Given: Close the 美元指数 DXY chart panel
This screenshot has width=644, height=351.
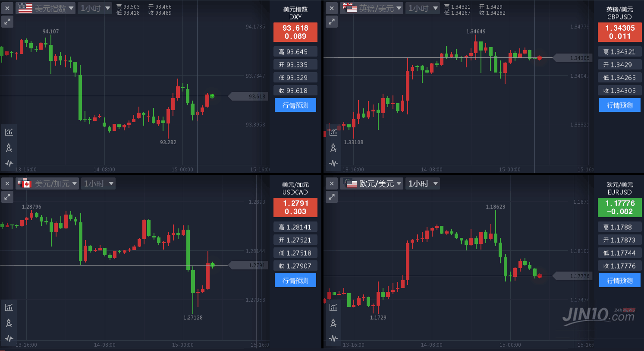Looking at the screenshot, I should pyautogui.click(x=7, y=8).
